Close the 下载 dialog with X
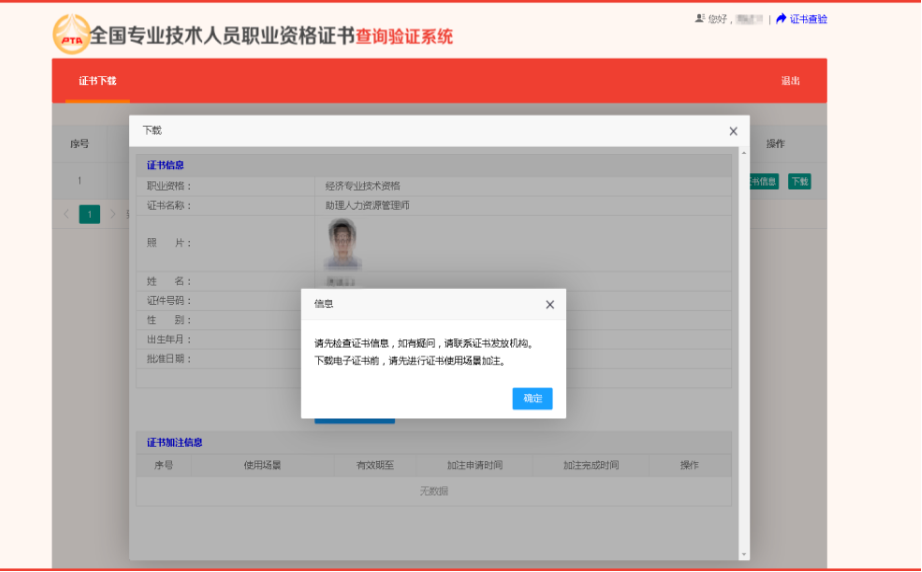The height and width of the screenshot is (572, 922). coord(733,131)
